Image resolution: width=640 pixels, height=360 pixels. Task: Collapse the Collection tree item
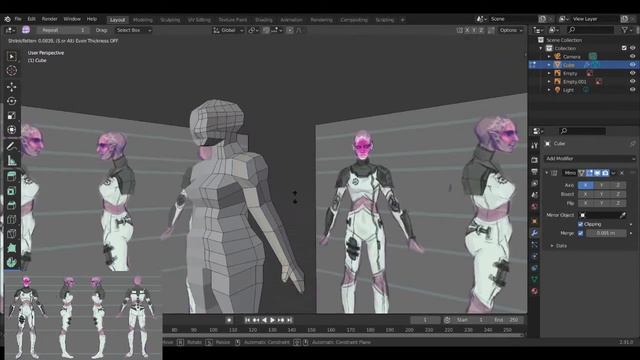click(x=541, y=48)
